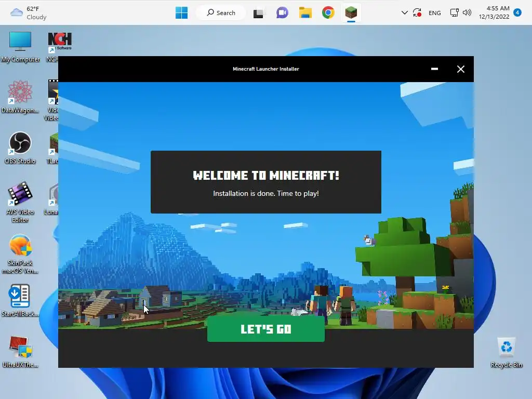Open Task View from the taskbar
The width and height of the screenshot is (532, 399).
(x=259, y=13)
